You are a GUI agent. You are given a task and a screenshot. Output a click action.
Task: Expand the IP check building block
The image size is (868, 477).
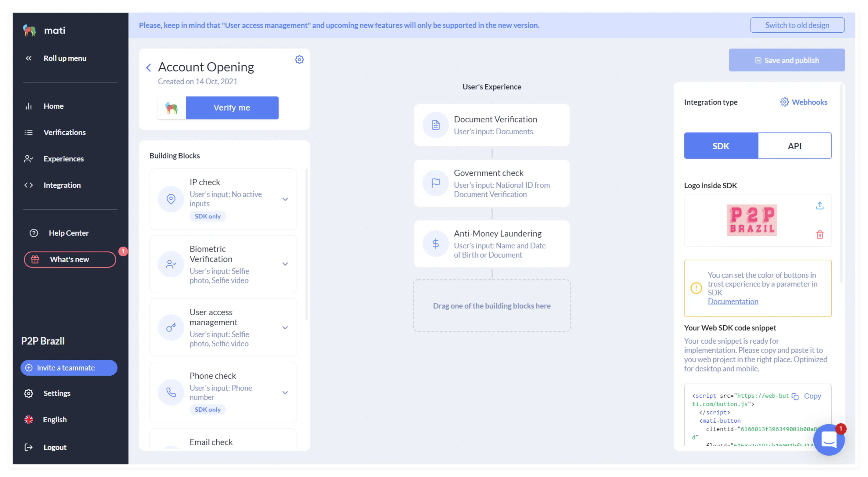coord(285,199)
